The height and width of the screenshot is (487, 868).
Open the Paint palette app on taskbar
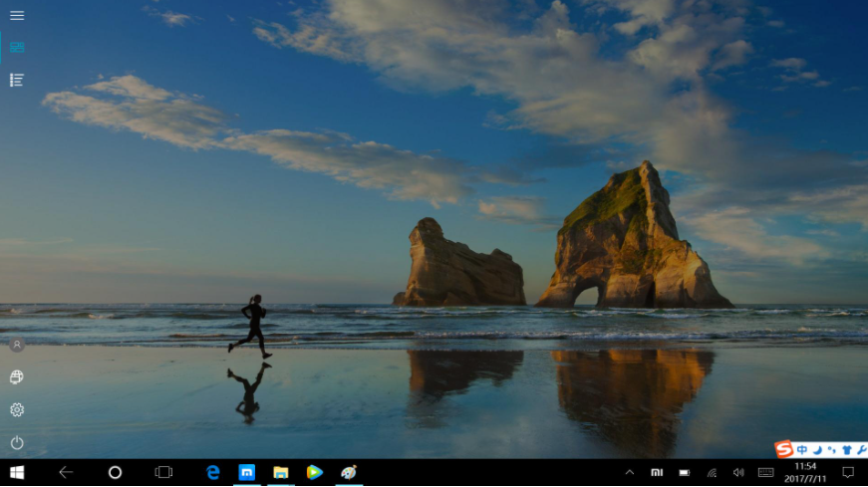tap(348, 472)
